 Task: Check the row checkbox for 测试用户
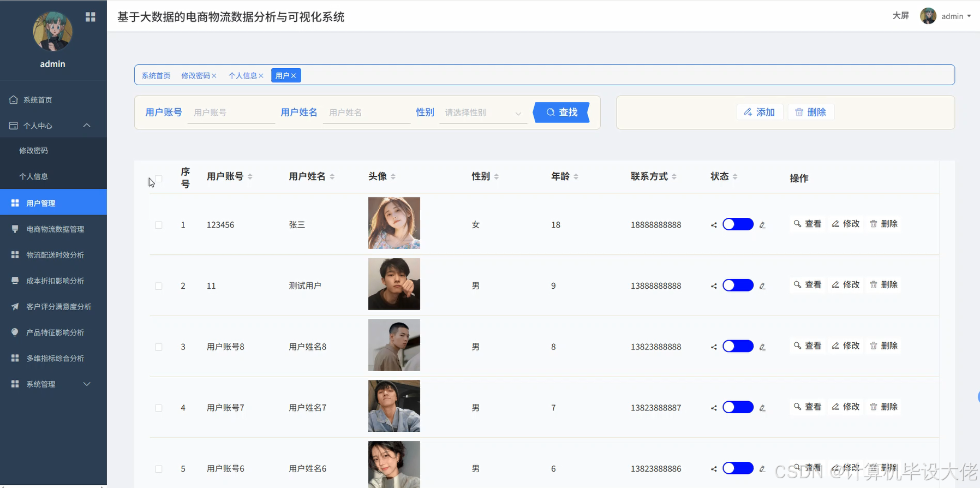(x=159, y=286)
